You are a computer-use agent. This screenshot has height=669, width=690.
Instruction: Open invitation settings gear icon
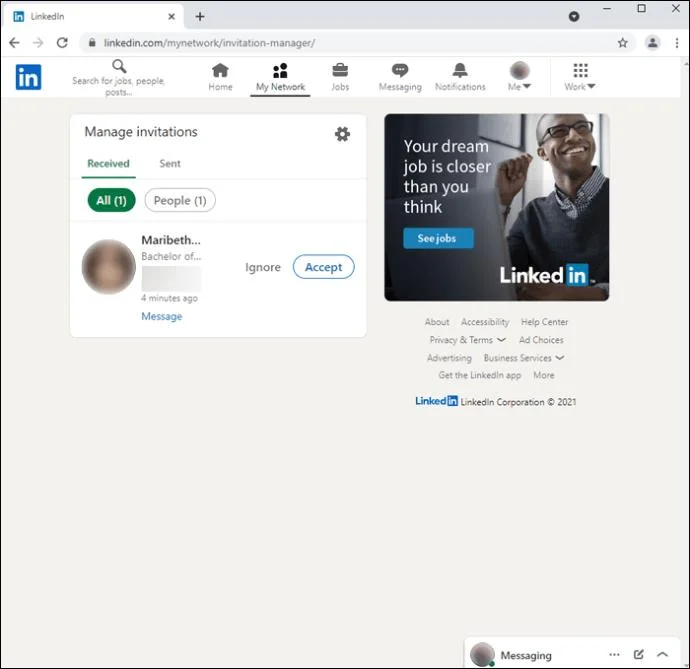point(342,134)
